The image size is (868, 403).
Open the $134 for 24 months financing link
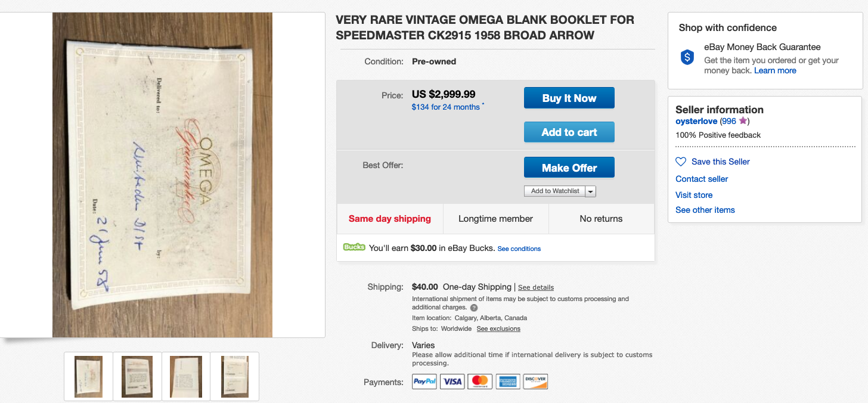[x=445, y=107]
